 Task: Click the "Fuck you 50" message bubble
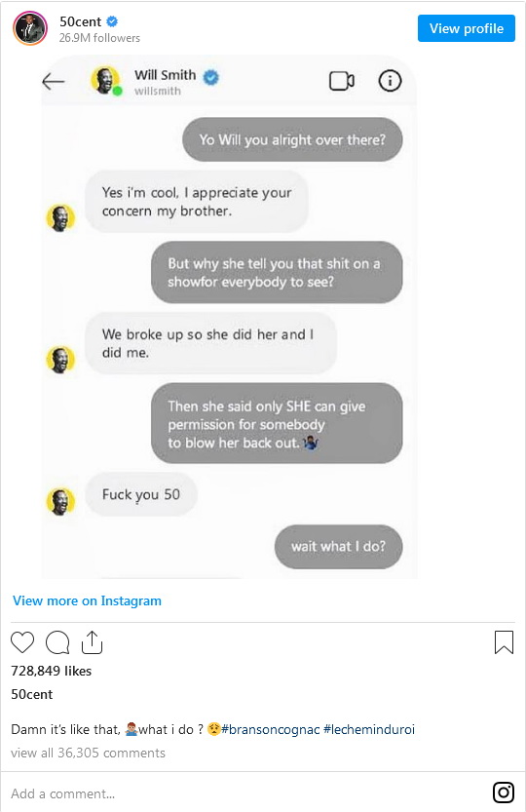click(141, 494)
